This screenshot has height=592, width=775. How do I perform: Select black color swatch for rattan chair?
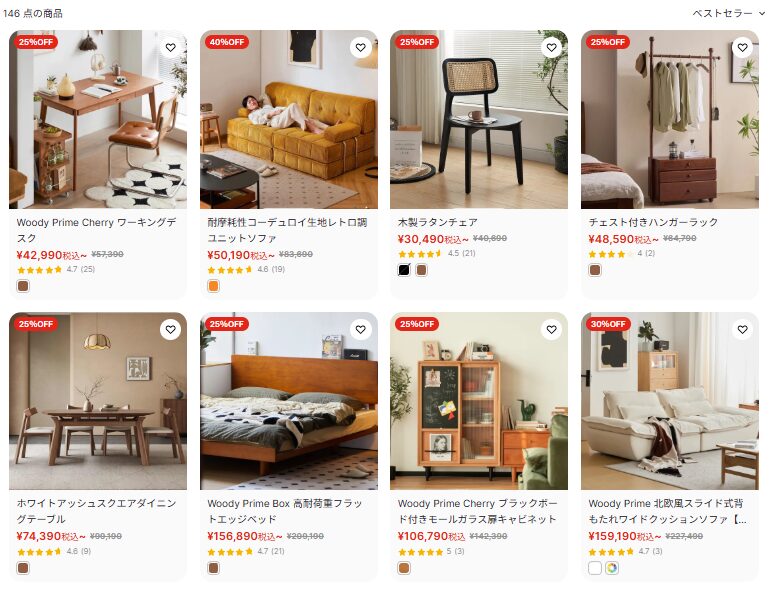click(x=404, y=270)
